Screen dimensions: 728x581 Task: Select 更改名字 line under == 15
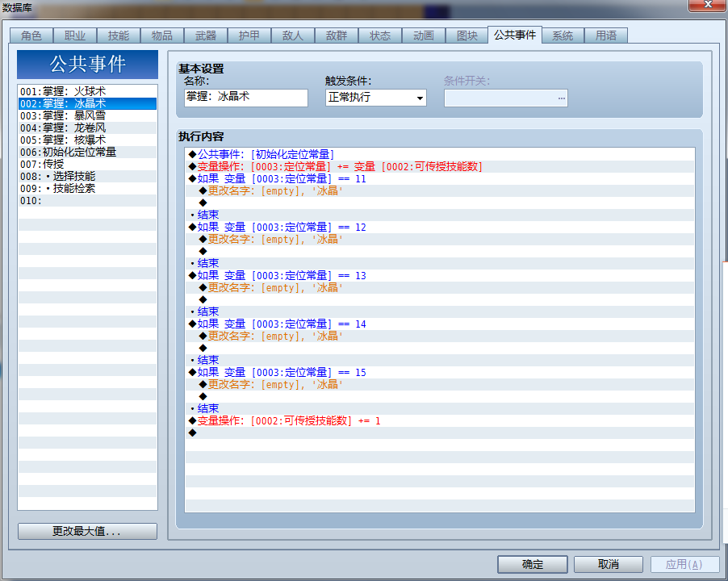click(440, 384)
